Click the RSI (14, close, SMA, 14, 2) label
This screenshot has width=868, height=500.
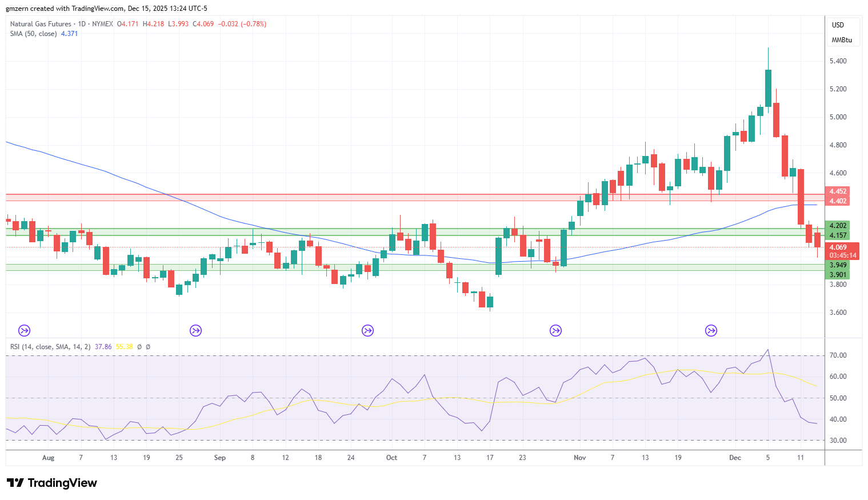50,347
